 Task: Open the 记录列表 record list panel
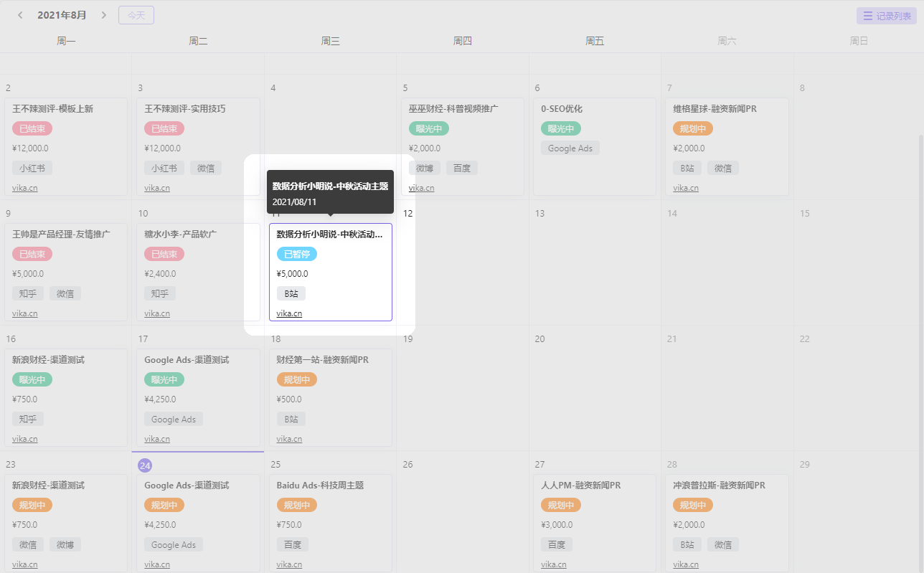(886, 16)
